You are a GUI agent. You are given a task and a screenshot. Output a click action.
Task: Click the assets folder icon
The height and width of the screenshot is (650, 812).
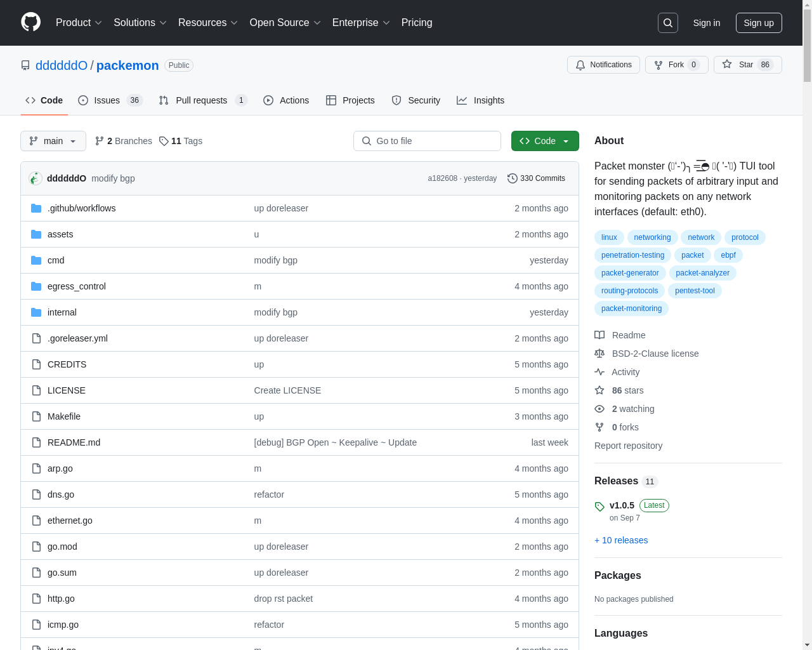tap(36, 234)
